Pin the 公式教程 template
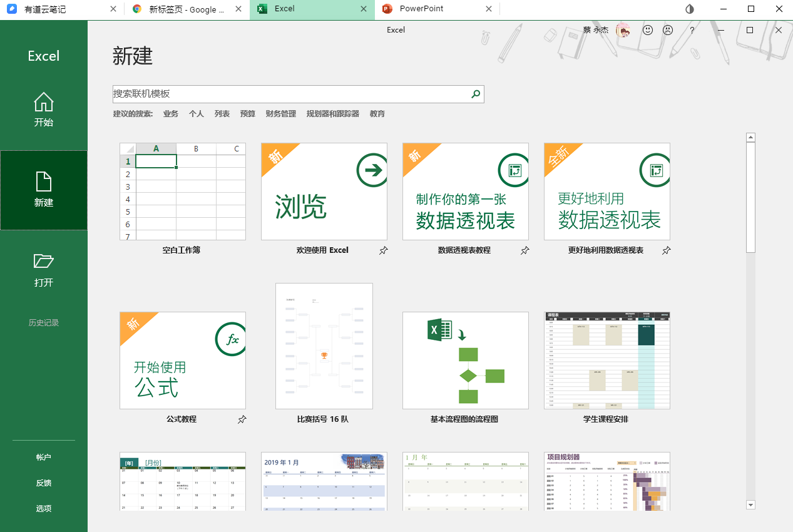Screen dimensions: 793x532 click(x=242, y=419)
